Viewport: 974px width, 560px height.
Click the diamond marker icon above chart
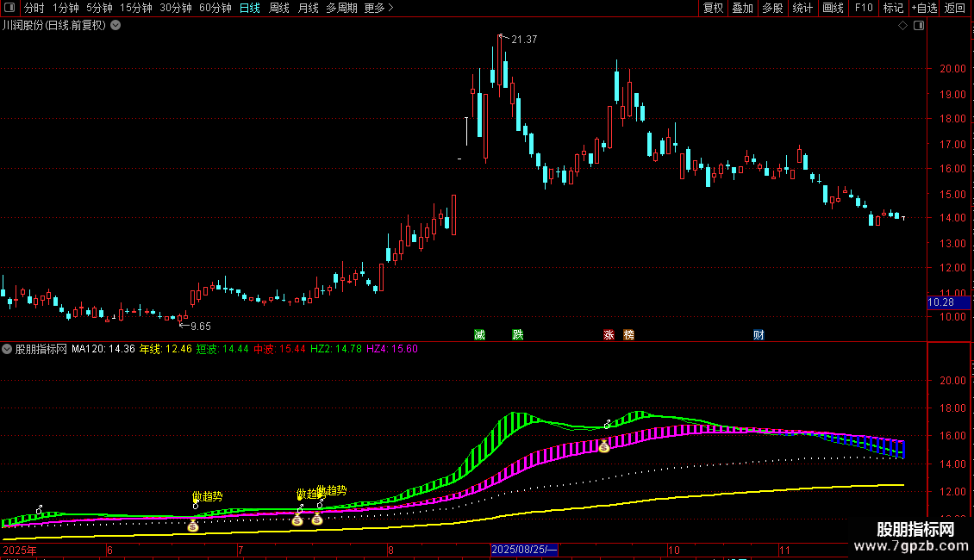click(903, 26)
